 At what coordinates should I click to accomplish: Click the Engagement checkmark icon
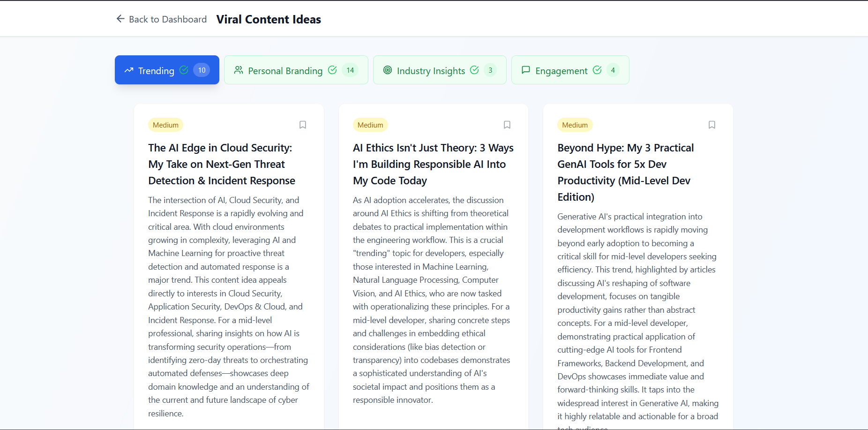597,70
